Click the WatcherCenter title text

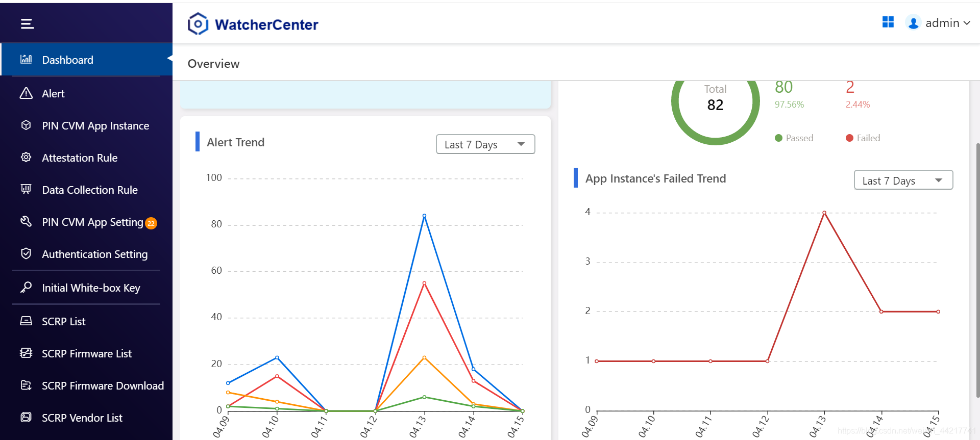[x=266, y=24]
